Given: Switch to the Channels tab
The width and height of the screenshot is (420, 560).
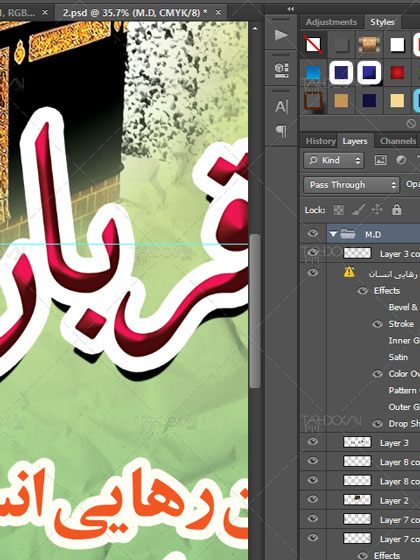Looking at the screenshot, I should [x=398, y=141].
